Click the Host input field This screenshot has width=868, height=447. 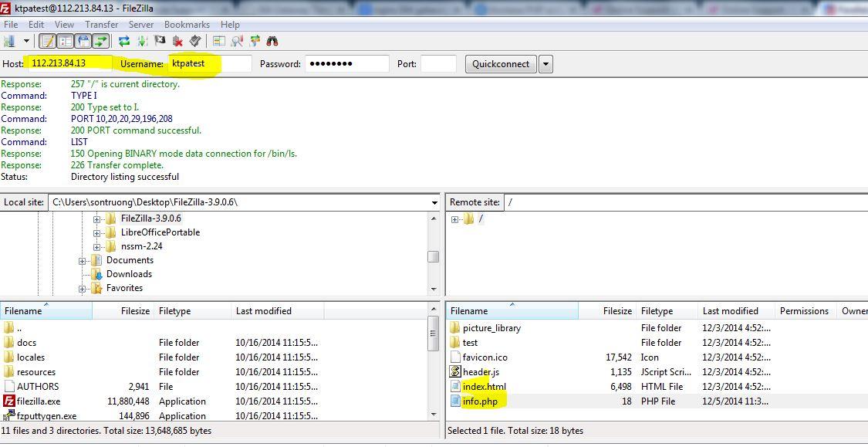tap(70, 64)
